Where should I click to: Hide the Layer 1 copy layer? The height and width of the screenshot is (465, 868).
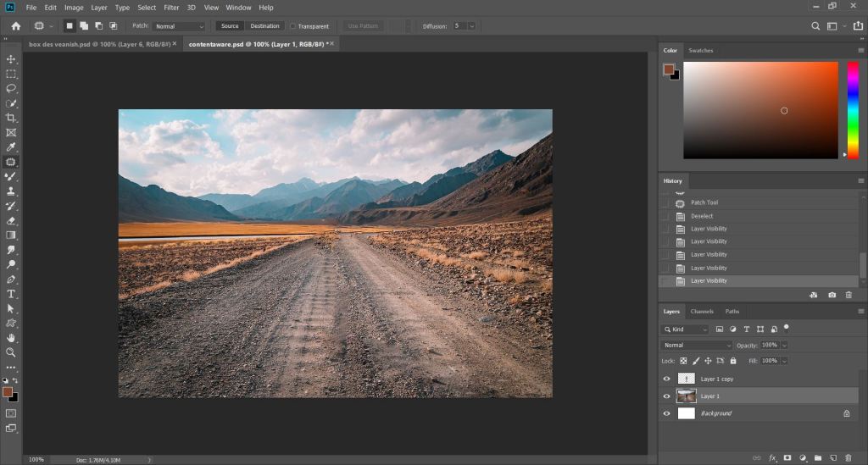(666, 379)
